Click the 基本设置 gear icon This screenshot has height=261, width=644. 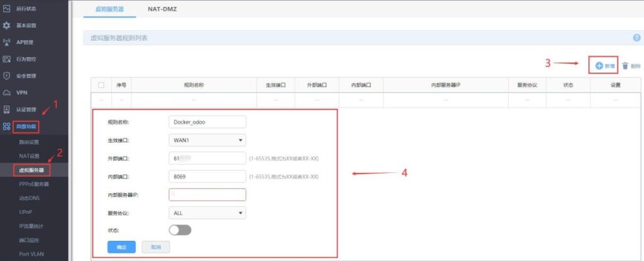(6, 26)
